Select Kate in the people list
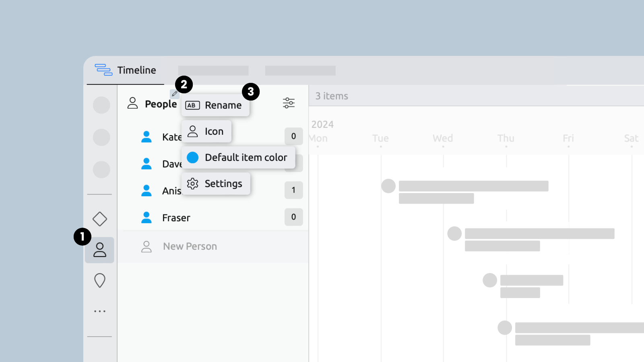 (x=172, y=137)
